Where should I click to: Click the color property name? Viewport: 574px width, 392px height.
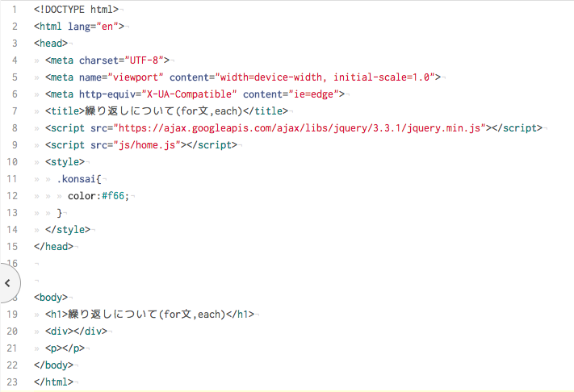[x=82, y=196]
